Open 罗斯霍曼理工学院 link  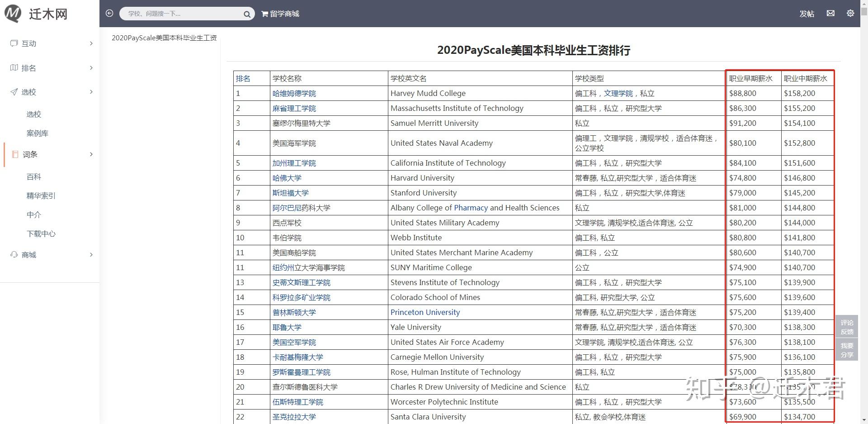302,372
